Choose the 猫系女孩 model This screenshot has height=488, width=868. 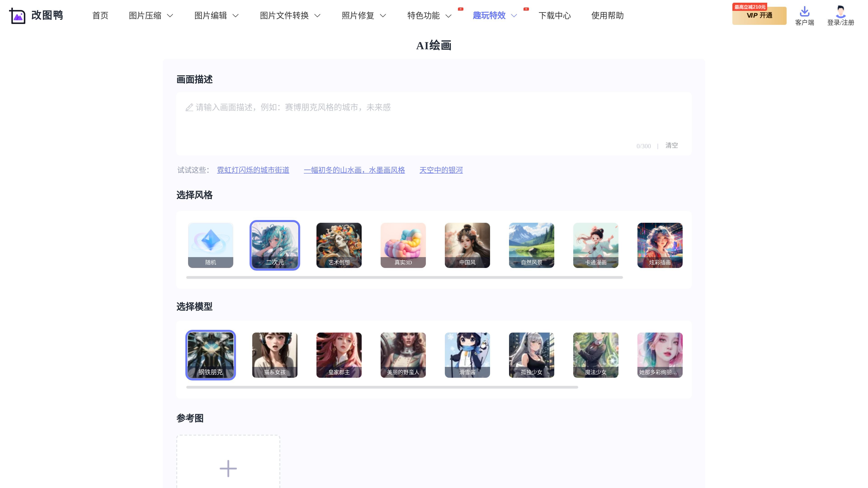coord(275,355)
